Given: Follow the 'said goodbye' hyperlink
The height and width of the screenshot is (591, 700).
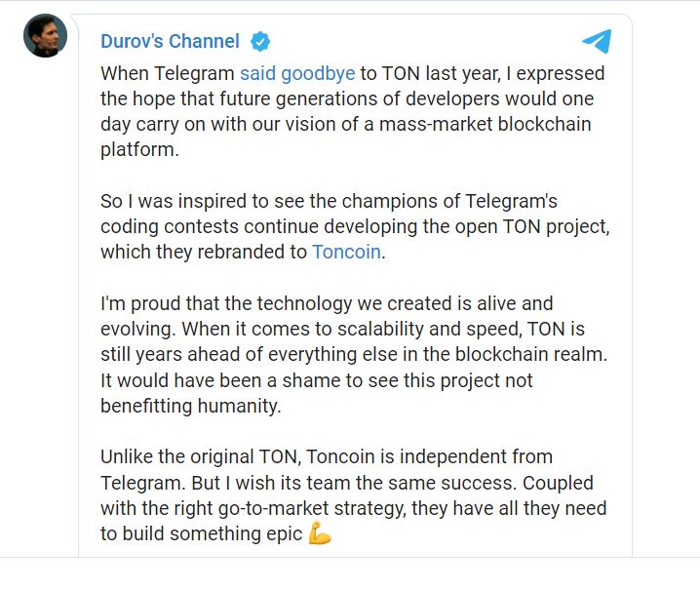Looking at the screenshot, I should coord(297,73).
